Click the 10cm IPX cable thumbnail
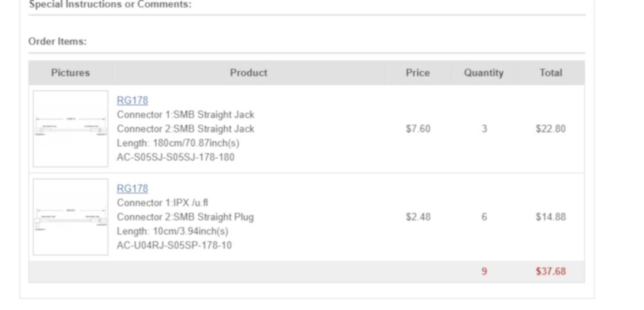Screen dimensions: 644x310 point(70,217)
